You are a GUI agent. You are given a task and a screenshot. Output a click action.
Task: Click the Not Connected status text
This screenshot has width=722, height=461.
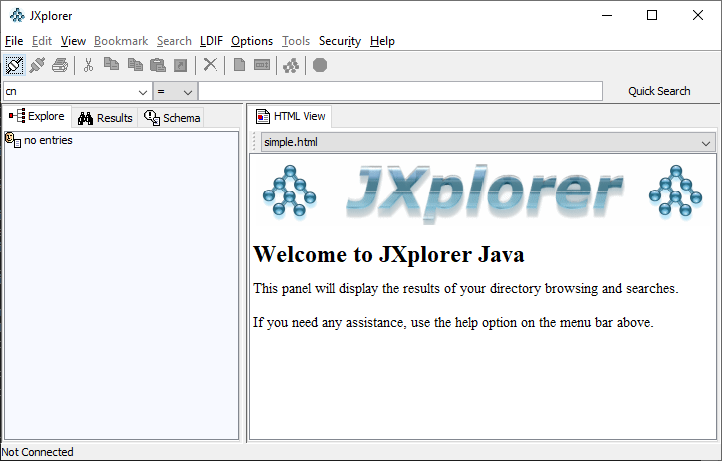click(37, 452)
